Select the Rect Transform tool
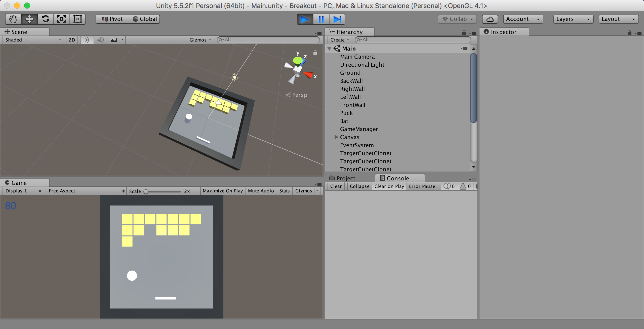Viewport: 644px width, 329px height. [x=77, y=19]
